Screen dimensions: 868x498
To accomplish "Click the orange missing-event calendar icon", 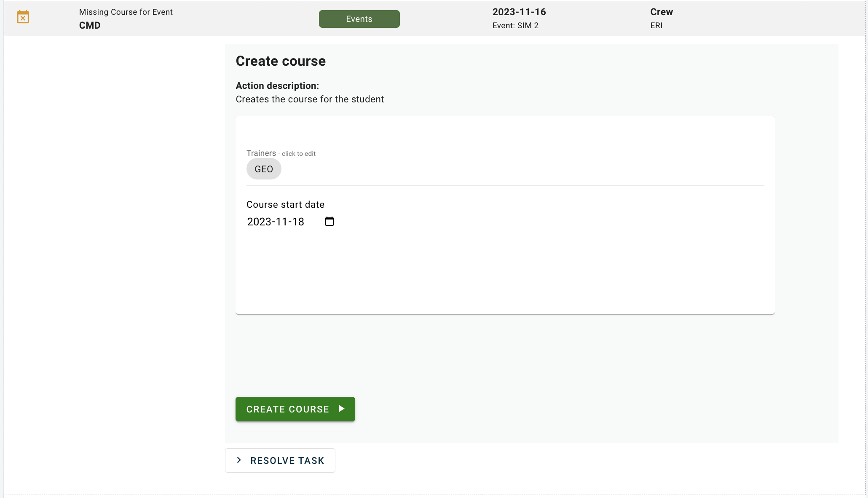I will tap(23, 17).
